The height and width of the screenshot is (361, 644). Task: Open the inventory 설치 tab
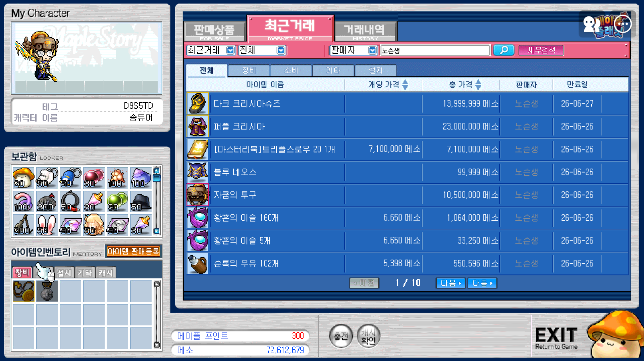(64, 273)
